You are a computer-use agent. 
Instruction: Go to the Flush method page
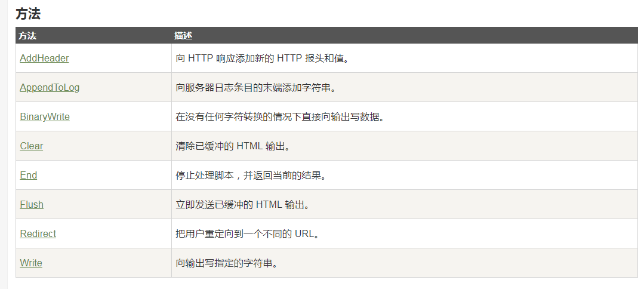32,204
